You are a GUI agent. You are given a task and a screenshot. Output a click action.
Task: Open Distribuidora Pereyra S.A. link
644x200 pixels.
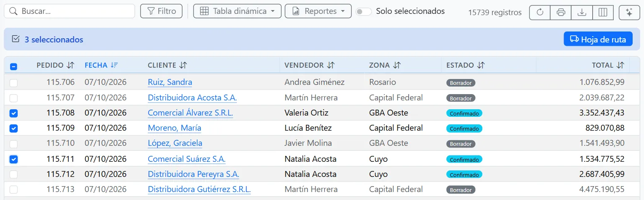coord(193,174)
